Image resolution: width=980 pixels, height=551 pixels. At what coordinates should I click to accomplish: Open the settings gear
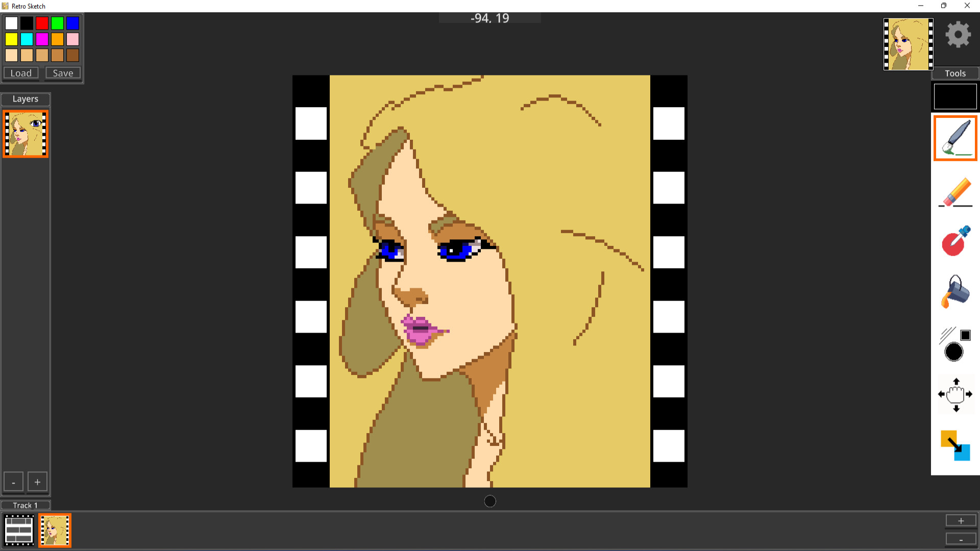point(957,34)
